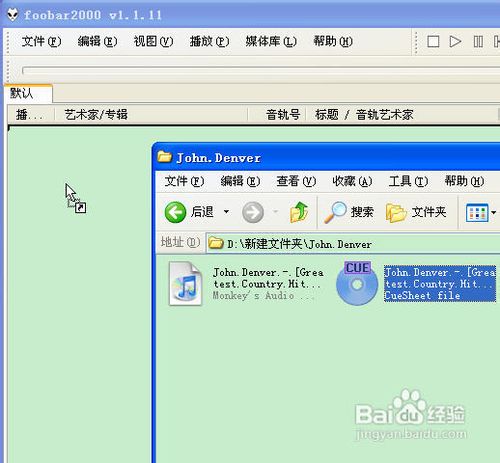
Task: Open the foobar2000 视图(V) menu
Action: coord(153,42)
